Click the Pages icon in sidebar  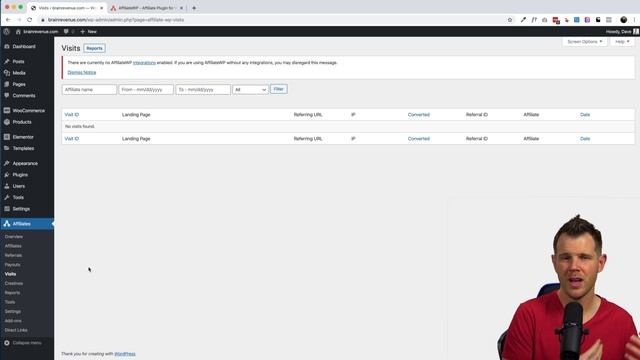(x=7, y=84)
